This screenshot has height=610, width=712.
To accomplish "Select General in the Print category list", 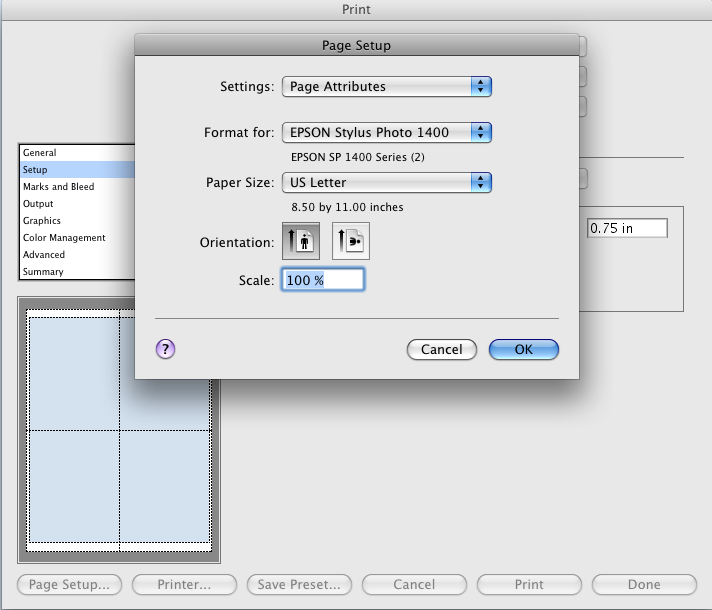I will (x=77, y=153).
